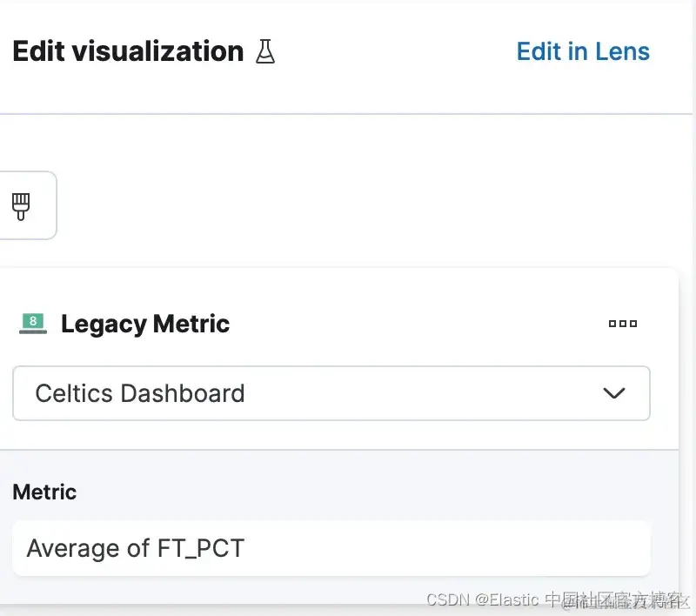The image size is (696, 616).
Task: Click the brush icon button under the header
Action: tap(21, 205)
